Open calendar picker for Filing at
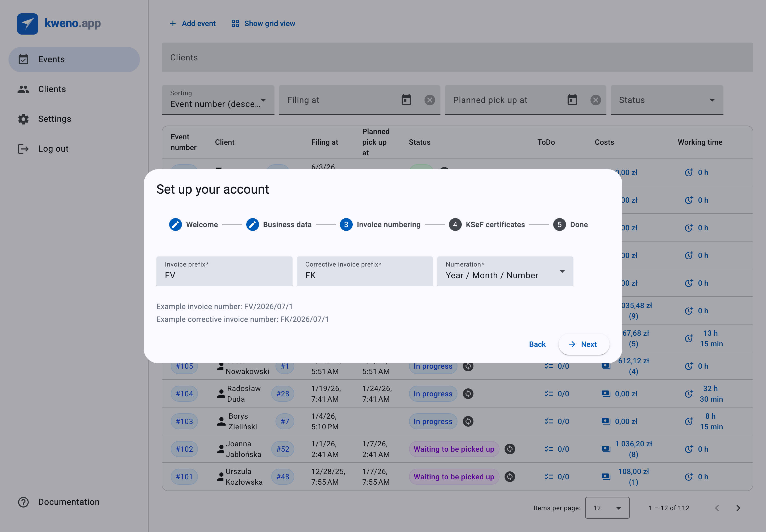The width and height of the screenshot is (766, 532). click(406, 100)
